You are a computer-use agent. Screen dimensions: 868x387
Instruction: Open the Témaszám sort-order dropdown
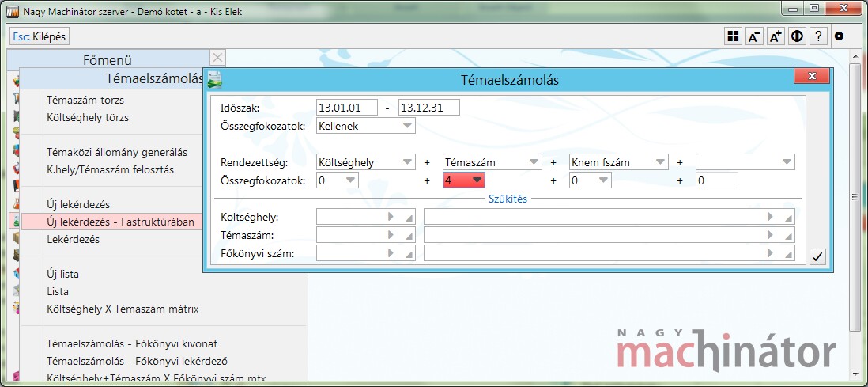tap(492, 162)
